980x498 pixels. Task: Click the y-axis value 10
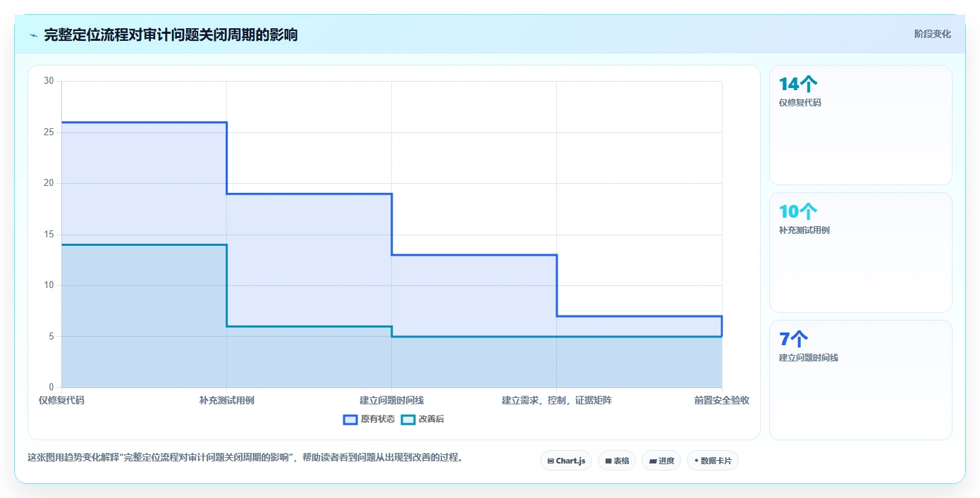[x=49, y=285]
